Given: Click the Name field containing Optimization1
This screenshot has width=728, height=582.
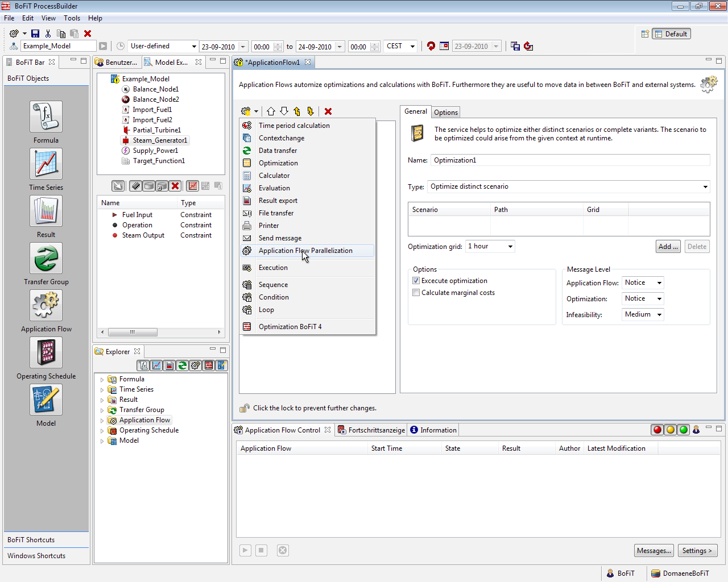Looking at the screenshot, I should (570, 160).
